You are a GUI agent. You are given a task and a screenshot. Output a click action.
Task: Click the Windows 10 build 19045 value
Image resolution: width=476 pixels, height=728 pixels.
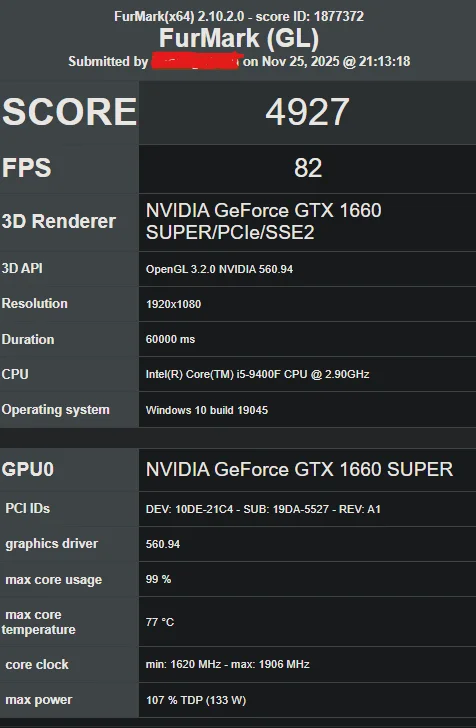[x=207, y=410]
